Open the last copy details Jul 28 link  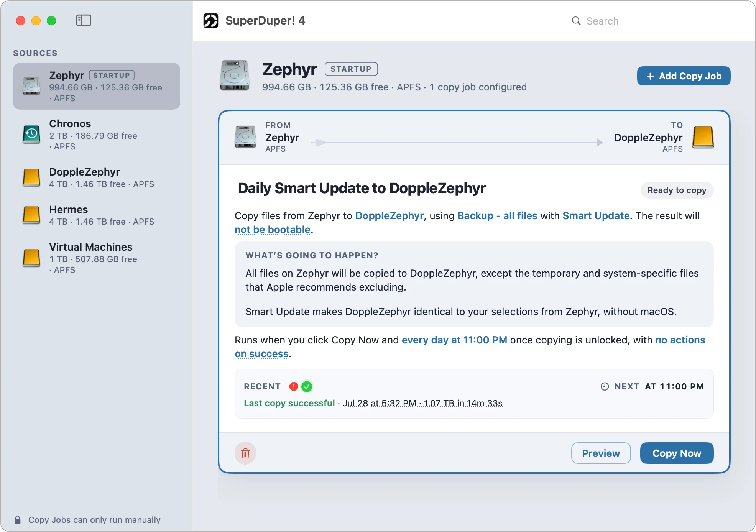coord(422,403)
